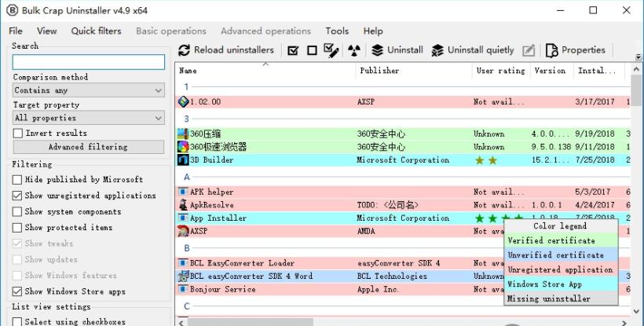Sort list by Publisher column header

[380, 71]
